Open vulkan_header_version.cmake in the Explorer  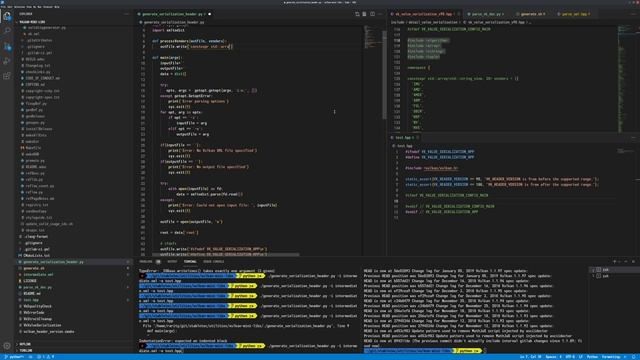49,331
